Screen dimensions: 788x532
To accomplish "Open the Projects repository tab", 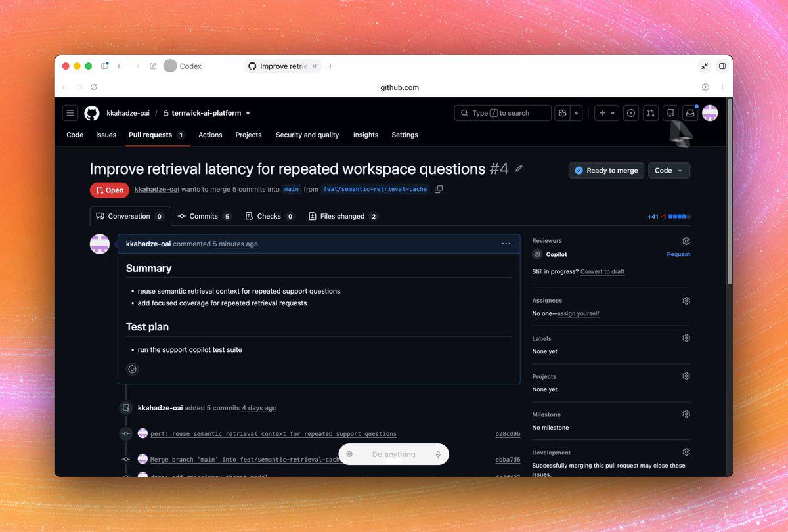I will pos(248,135).
